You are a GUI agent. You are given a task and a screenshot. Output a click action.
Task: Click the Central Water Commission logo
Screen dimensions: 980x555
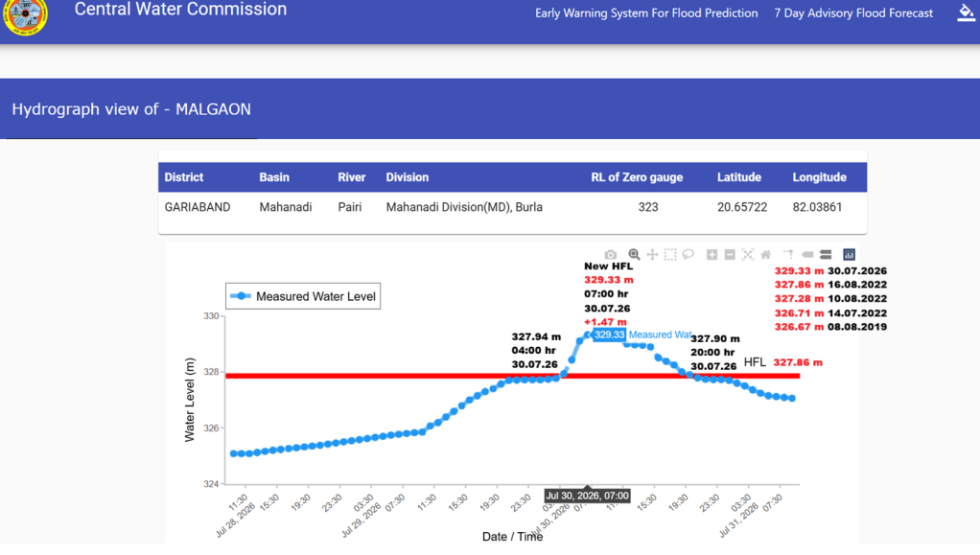(25, 15)
